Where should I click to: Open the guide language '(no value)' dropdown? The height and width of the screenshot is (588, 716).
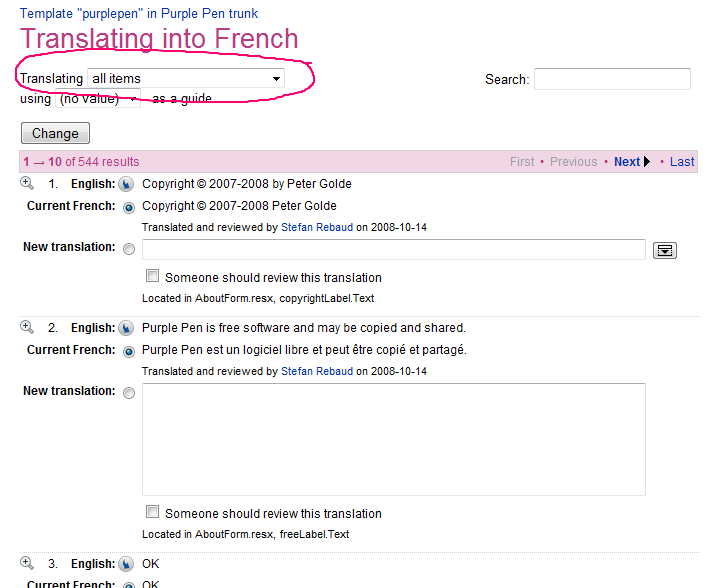pyautogui.click(x=98, y=99)
